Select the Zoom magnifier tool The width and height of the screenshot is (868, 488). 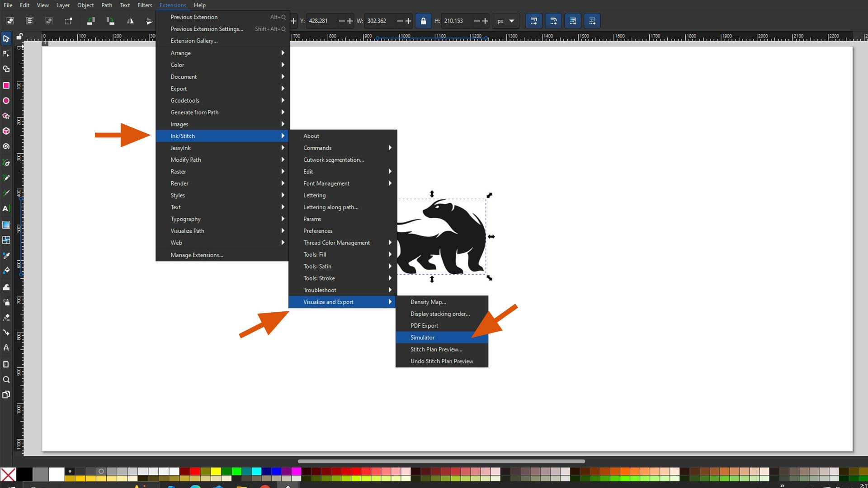6,380
